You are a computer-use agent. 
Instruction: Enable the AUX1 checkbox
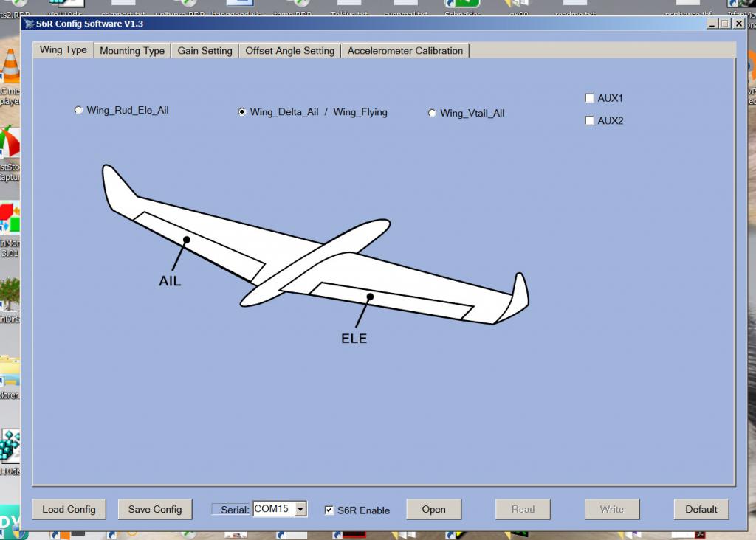[x=589, y=98]
